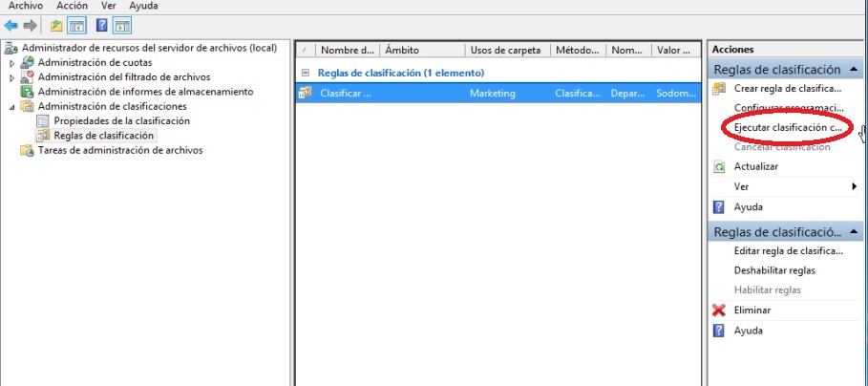
Task: Click the Up one level folder icon
Action: tap(57, 25)
